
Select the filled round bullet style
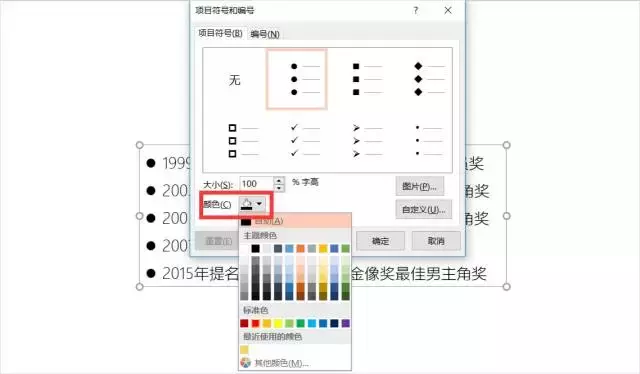[297, 79]
